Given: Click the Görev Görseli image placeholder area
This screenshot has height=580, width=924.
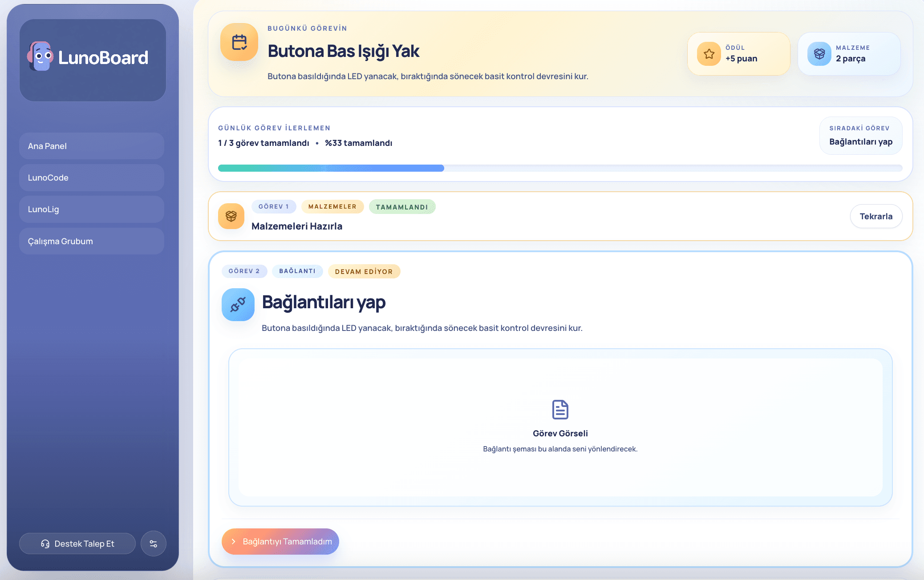Looking at the screenshot, I should tap(560, 427).
